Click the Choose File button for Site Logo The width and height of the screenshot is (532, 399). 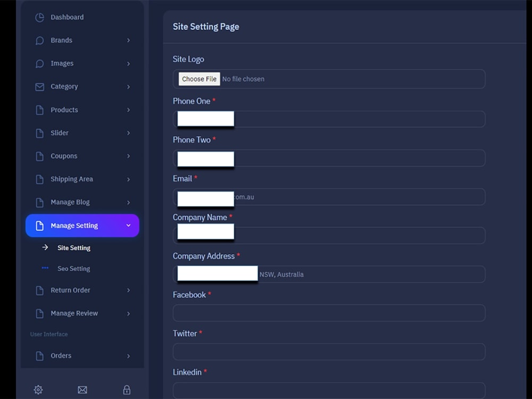click(x=198, y=79)
